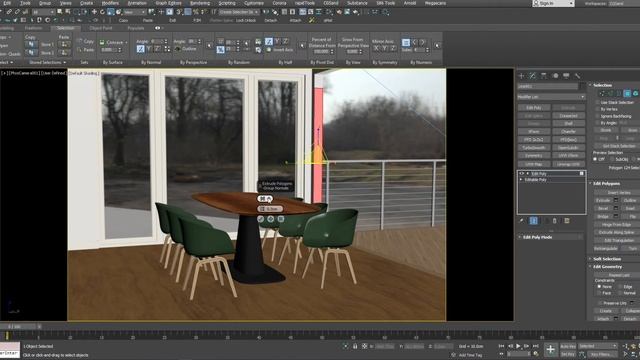640x360 pixels.
Task: Open Extrude settings box next to Extrude
Action: tap(616, 200)
